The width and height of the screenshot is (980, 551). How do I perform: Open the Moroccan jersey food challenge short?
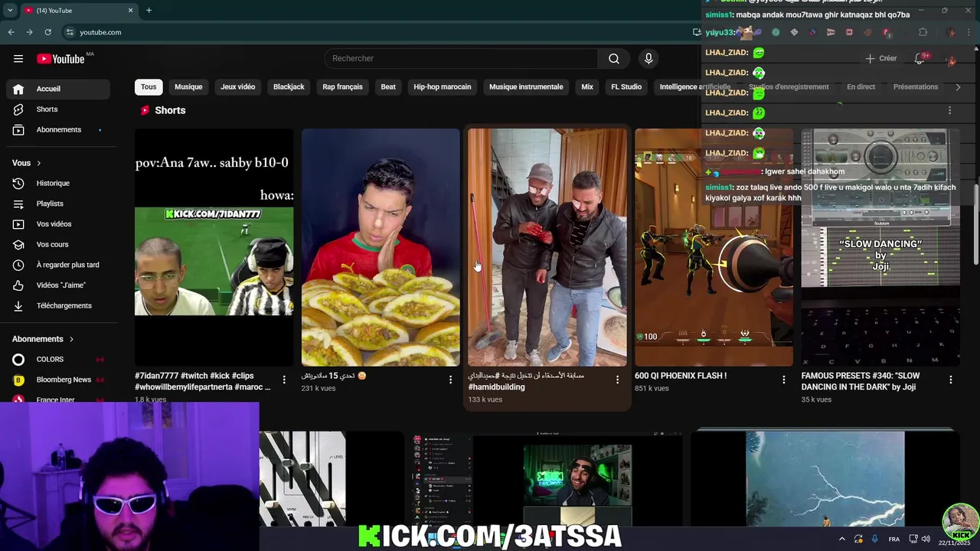click(381, 247)
